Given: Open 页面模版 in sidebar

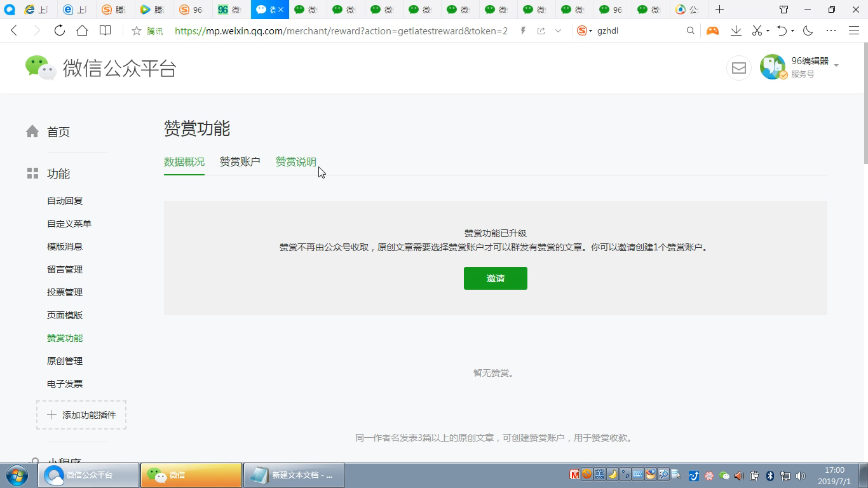Looking at the screenshot, I should [65, 315].
